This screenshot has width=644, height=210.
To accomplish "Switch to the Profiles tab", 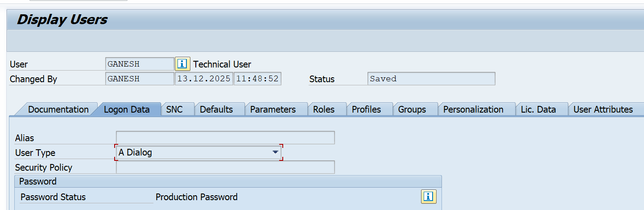I will click(366, 109).
